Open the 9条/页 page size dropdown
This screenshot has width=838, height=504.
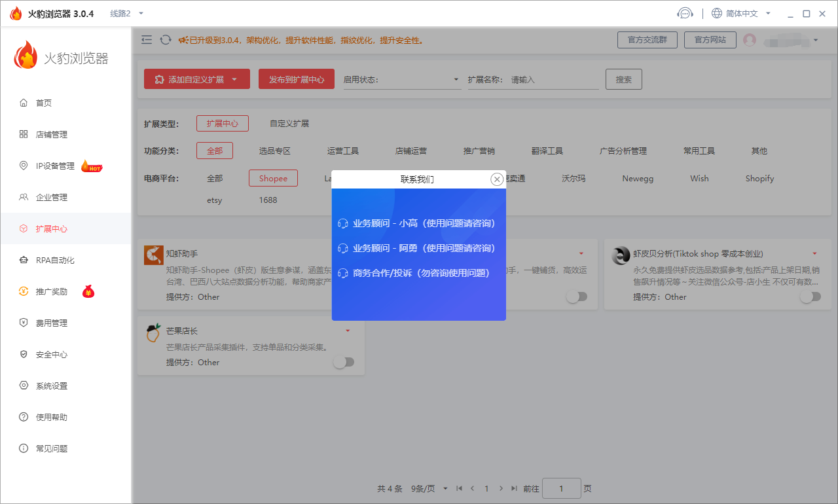[x=429, y=488]
